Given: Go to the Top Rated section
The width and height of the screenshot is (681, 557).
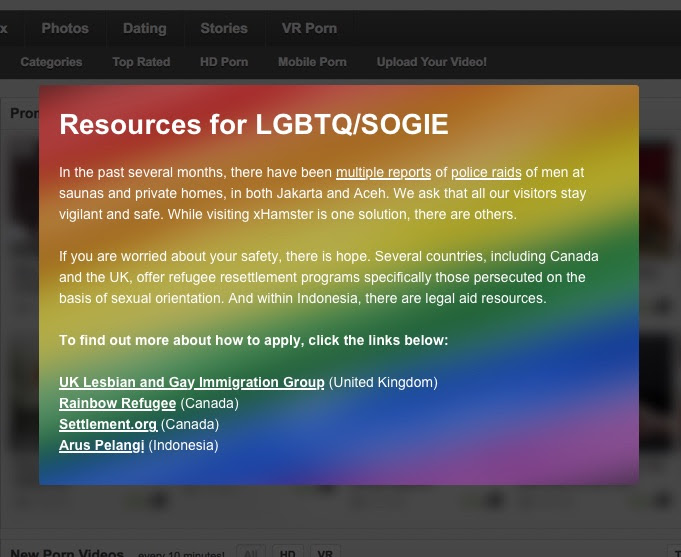Looking at the screenshot, I should [x=141, y=62].
